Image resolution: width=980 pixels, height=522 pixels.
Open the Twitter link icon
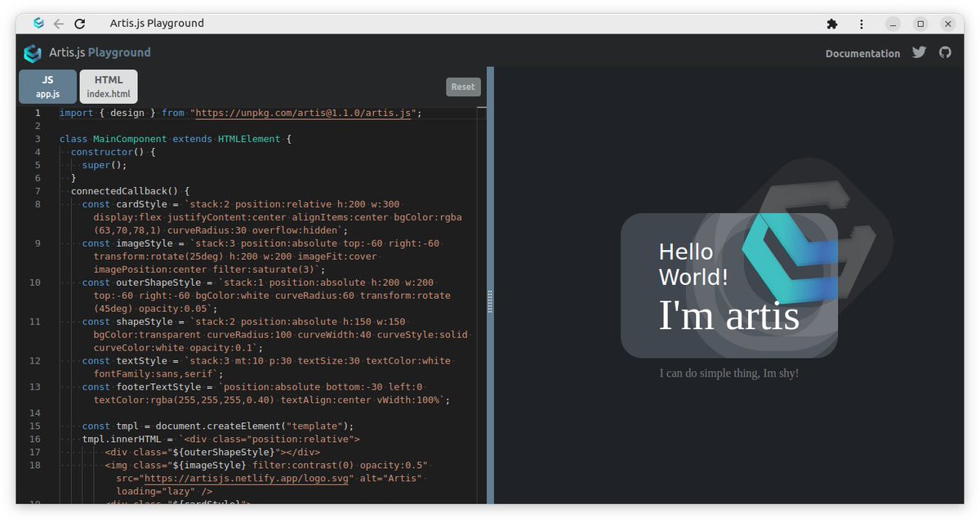[x=920, y=52]
